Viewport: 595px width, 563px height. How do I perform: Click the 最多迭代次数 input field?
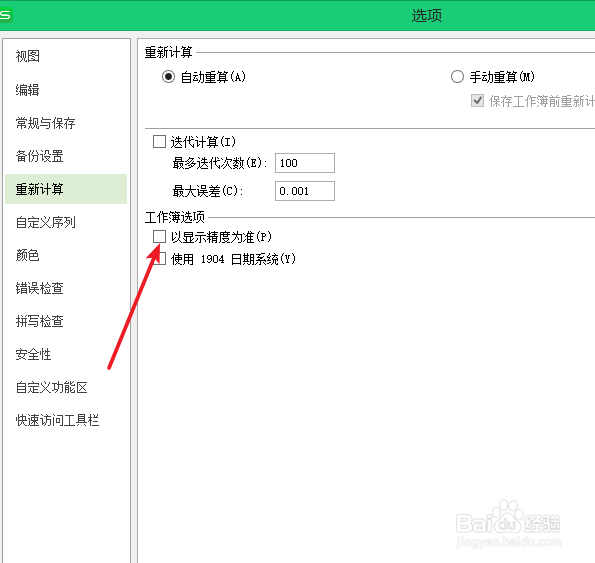point(305,163)
